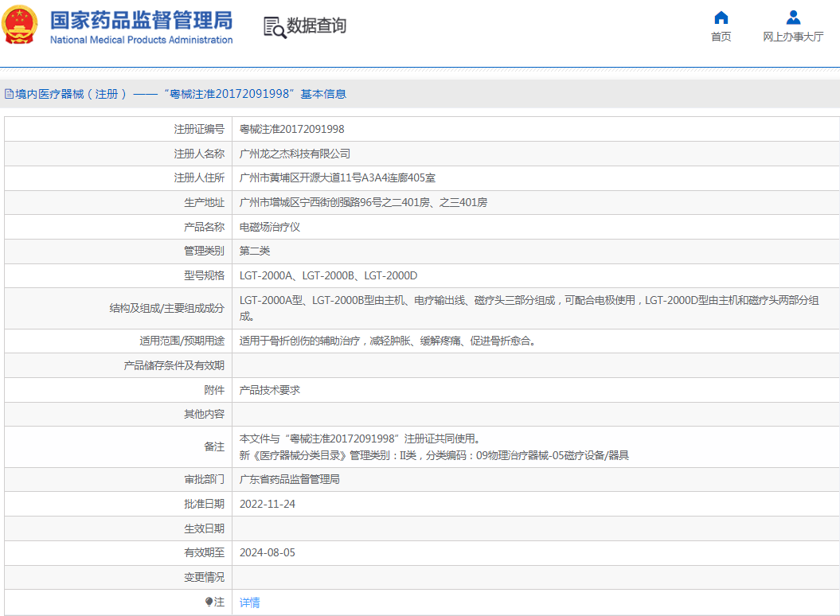Viewport: 840px width, 616px height.
Task: Click the 注册人住所 label cell
Action: (x=119, y=177)
